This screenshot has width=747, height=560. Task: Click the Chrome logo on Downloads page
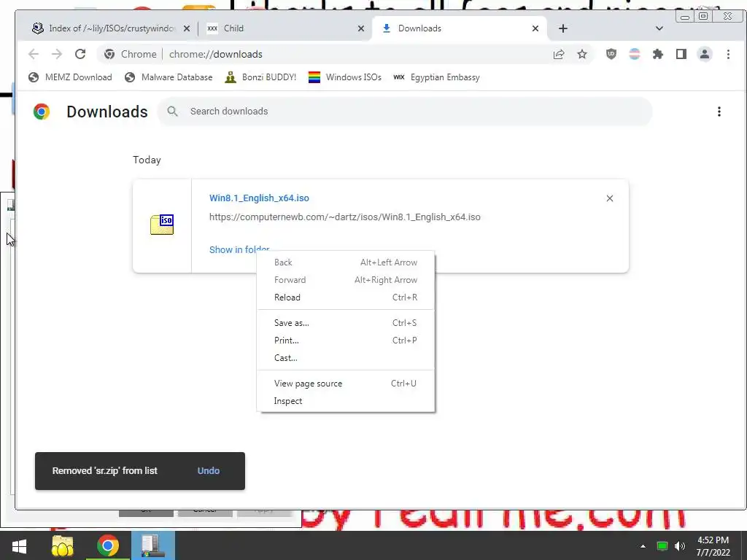pos(42,112)
